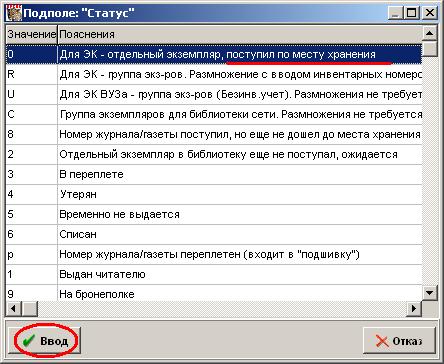Viewport: 444px width, 364px height.
Task: Click the Пояснения column header
Action: tap(240, 34)
